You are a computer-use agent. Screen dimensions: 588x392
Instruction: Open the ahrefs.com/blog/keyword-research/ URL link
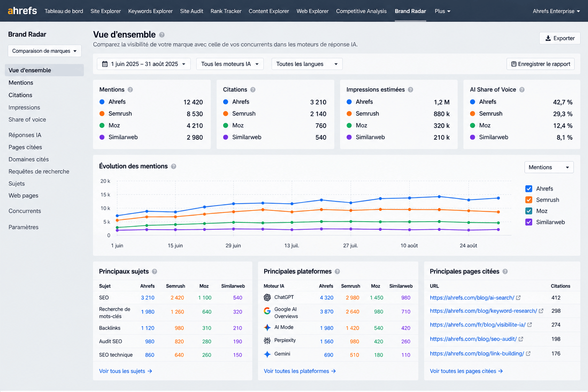coord(483,311)
